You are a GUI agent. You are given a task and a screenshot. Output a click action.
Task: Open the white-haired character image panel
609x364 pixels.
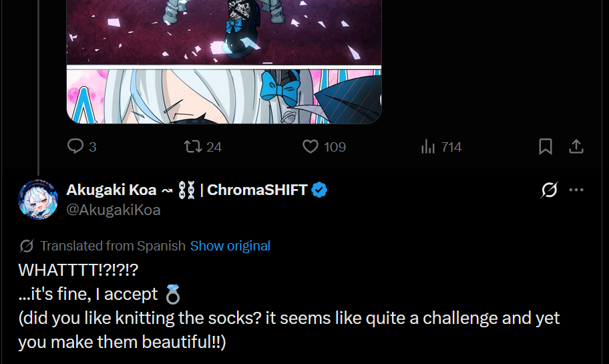pyautogui.click(x=224, y=96)
